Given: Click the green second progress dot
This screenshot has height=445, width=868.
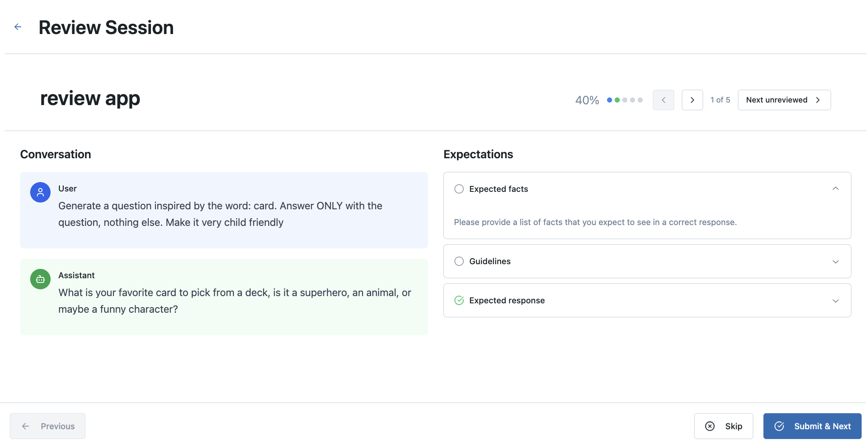Looking at the screenshot, I should [617, 100].
